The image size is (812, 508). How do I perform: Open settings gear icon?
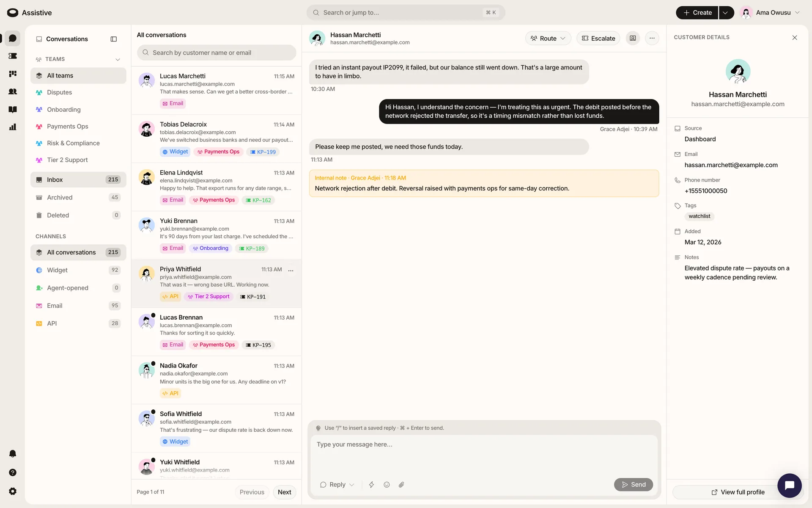pos(13,491)
